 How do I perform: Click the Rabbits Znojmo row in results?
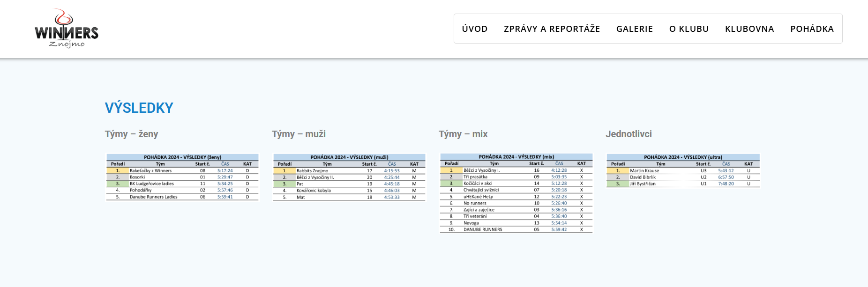click(349, 171)
